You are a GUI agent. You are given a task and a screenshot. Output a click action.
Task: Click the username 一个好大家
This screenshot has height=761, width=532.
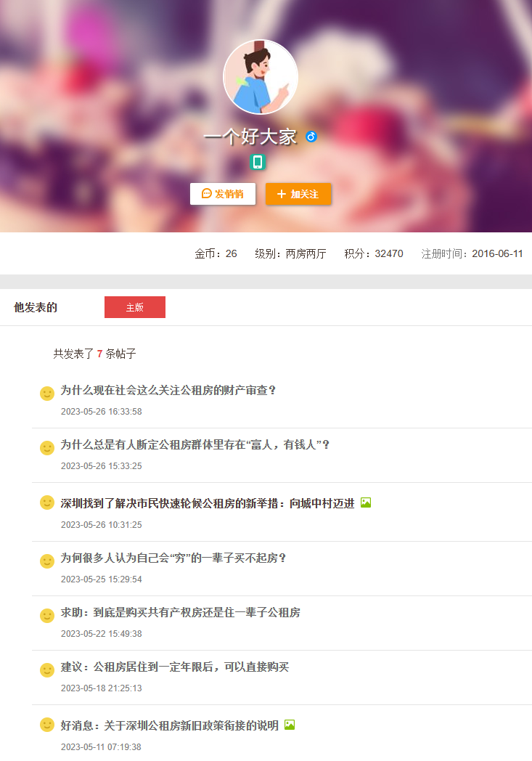pos(250,137)
